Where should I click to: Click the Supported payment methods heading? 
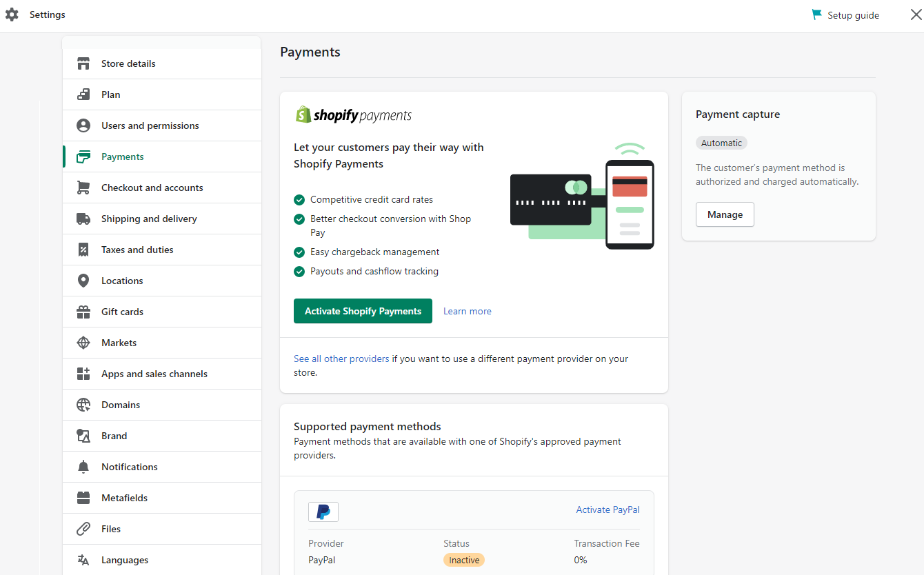coord(368,426)
